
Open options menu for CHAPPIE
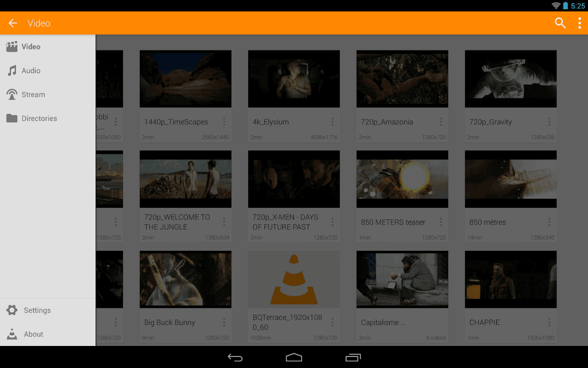(549, 322)
